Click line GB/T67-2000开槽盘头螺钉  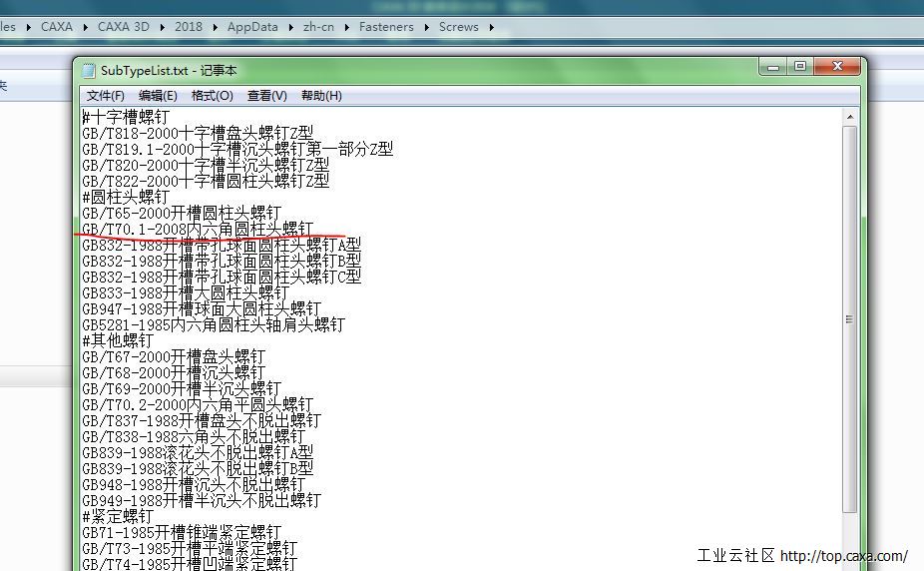[174, 356]
